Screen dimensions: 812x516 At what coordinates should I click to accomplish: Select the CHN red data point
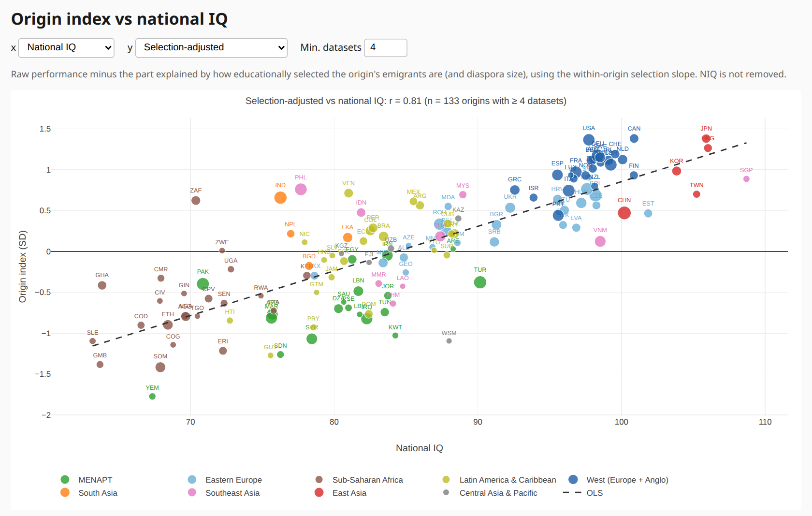point(624,213)
